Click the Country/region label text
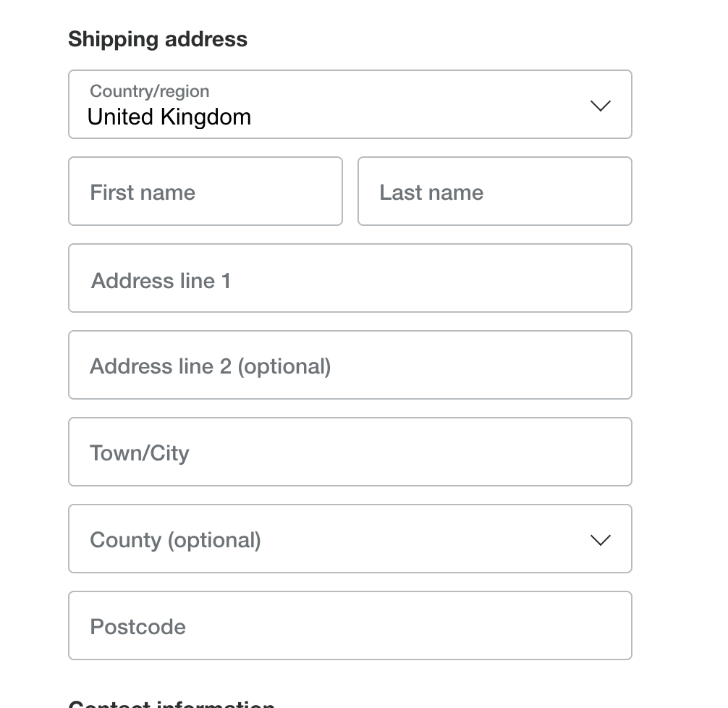728x708 pixels. [149, 91]
